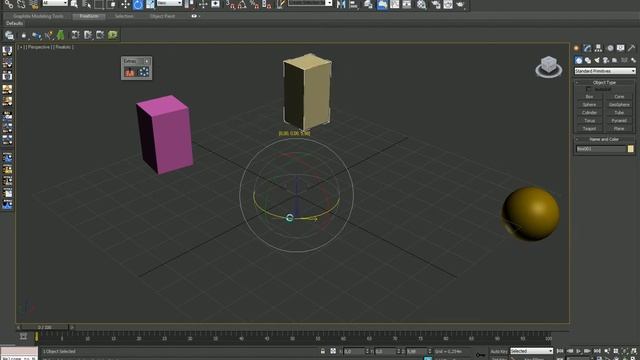Viewport: 640px width, 360px height.
Task: Click the ViewCube in the viewport
Action: click(x=549, y=66)
